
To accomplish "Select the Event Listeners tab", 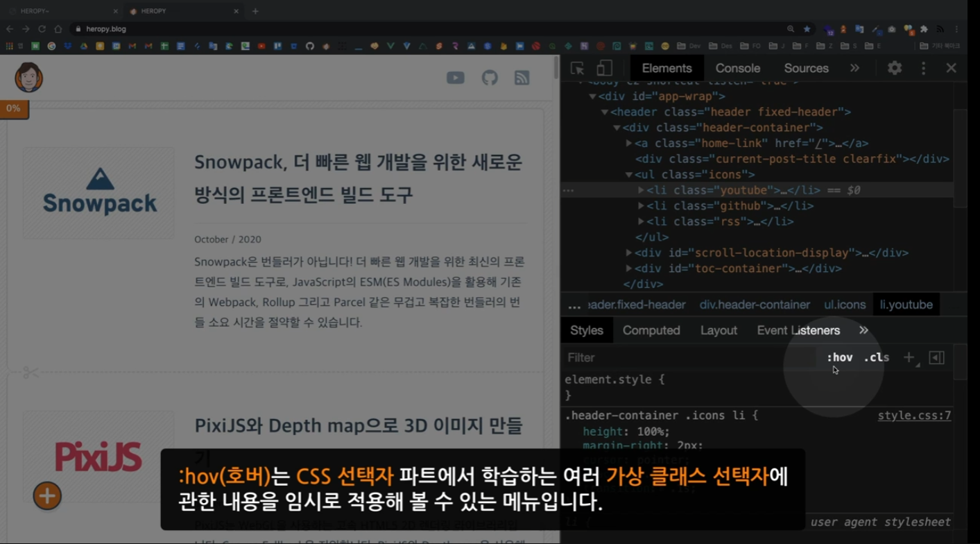I will coord(798,330).
